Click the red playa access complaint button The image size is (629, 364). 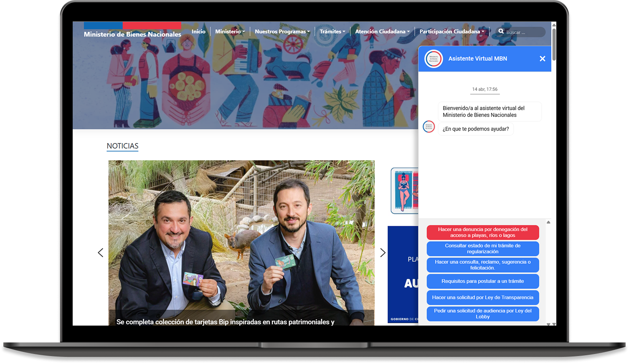(x=482, y=233)
